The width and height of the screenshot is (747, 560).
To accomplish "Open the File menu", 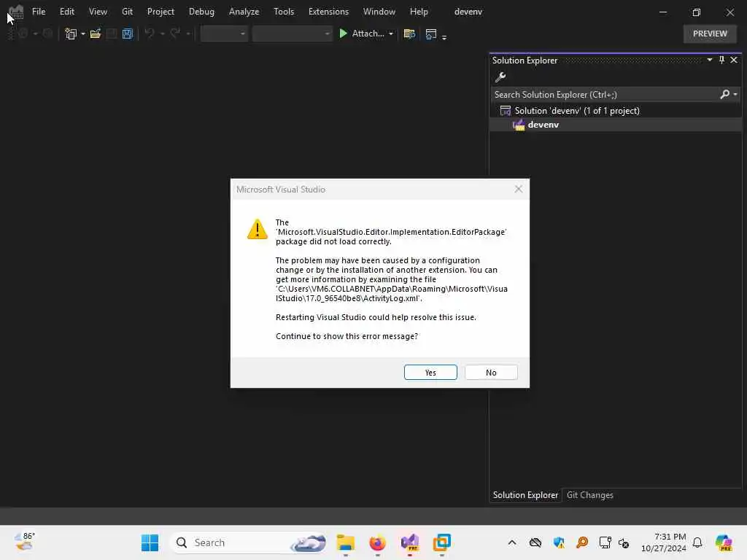I will pos(39,12).
